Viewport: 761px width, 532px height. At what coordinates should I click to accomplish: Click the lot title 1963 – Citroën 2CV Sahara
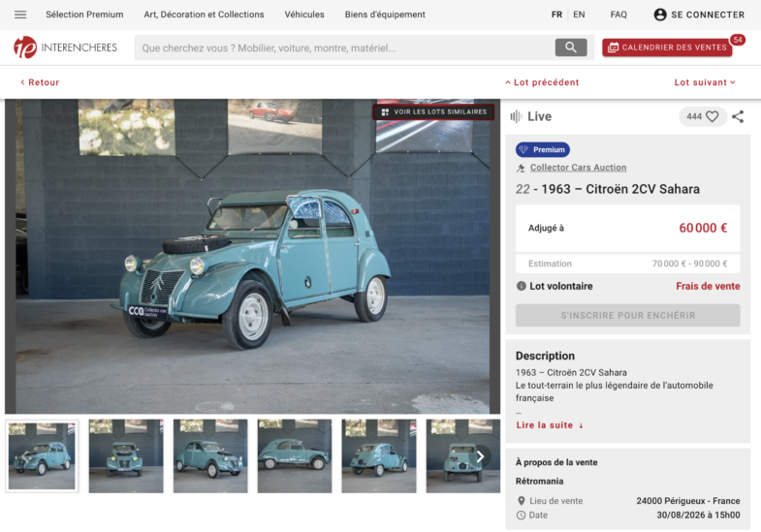click(620, 189)
